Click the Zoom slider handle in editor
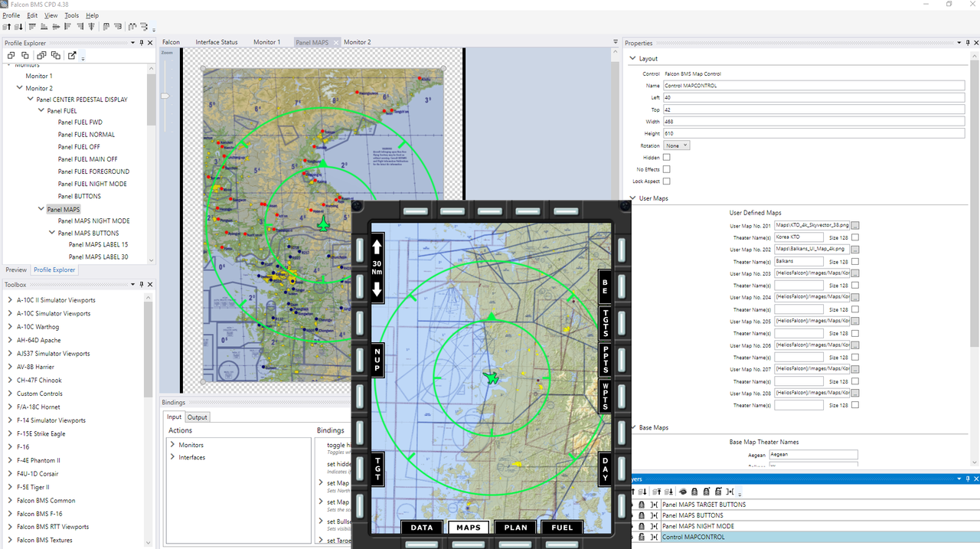This screenshot has width=980, height=549. 165,96
